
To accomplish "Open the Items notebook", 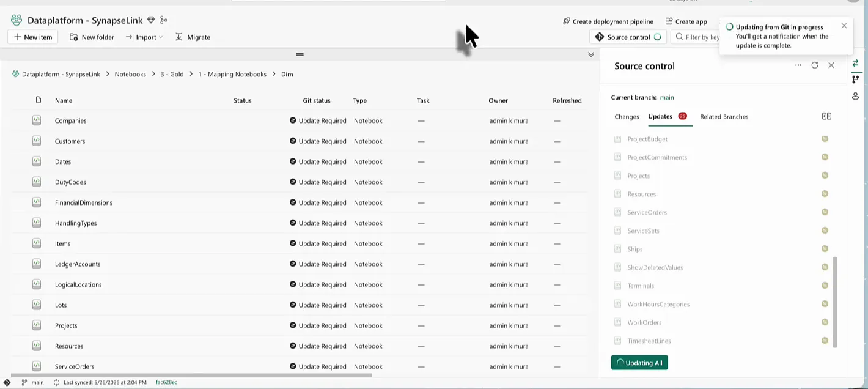I will [62, 243].
